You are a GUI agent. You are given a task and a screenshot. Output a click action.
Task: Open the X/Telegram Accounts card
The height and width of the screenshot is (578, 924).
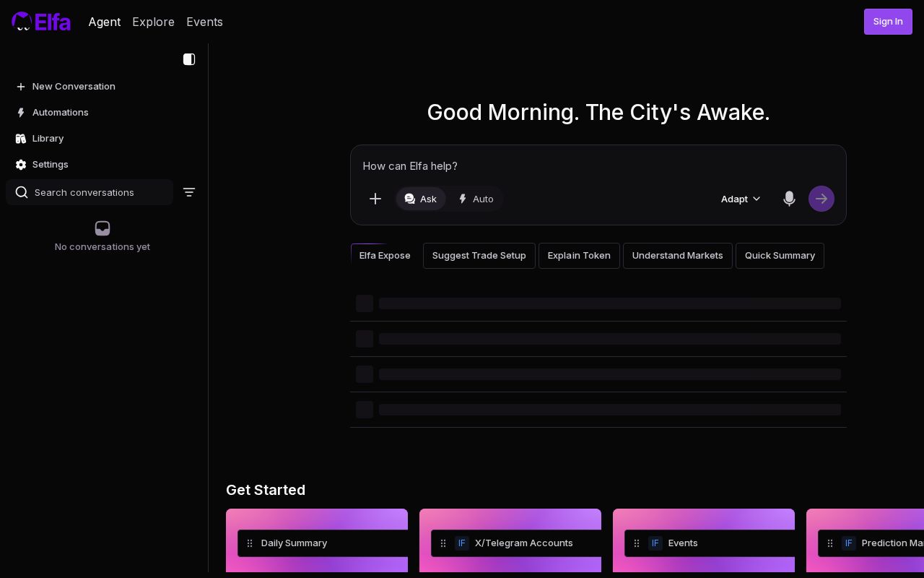pyautogui.click(x=510, y=540)
